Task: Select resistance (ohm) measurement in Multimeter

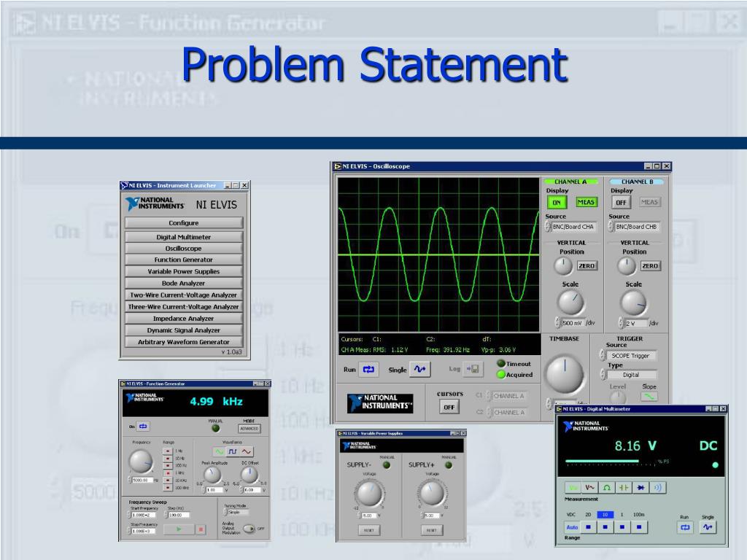Action: 607,488
